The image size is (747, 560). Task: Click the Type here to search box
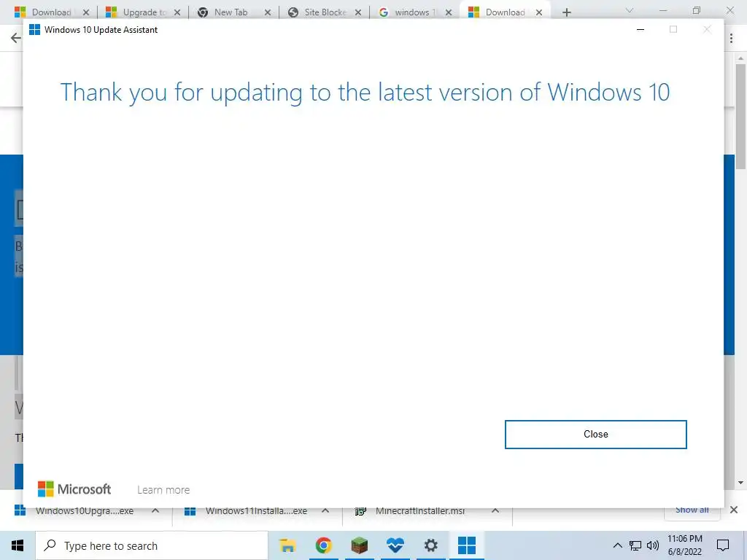[152, 545]
